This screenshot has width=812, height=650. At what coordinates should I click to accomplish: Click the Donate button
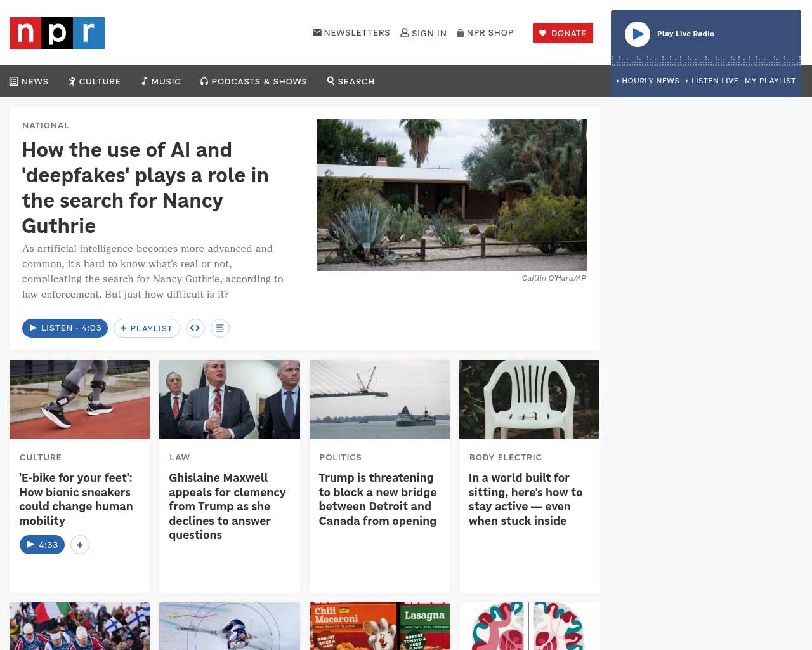point(563,33)
